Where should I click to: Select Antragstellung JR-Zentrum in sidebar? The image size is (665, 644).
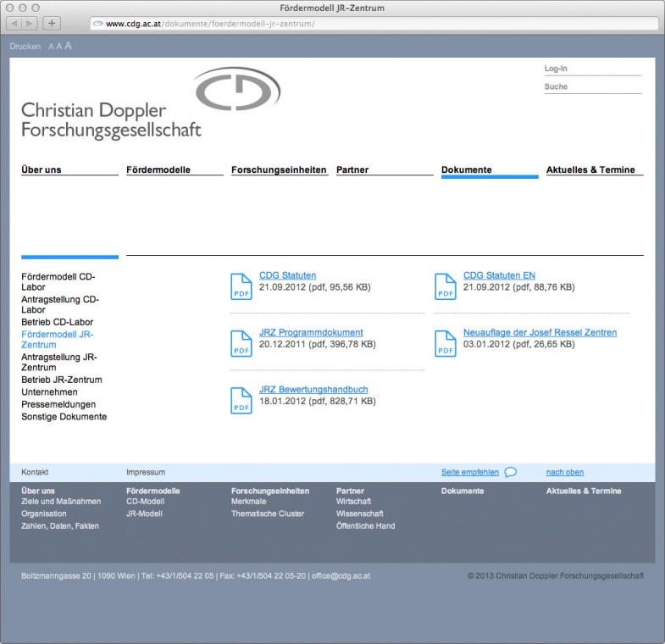[x=59, y=363]
